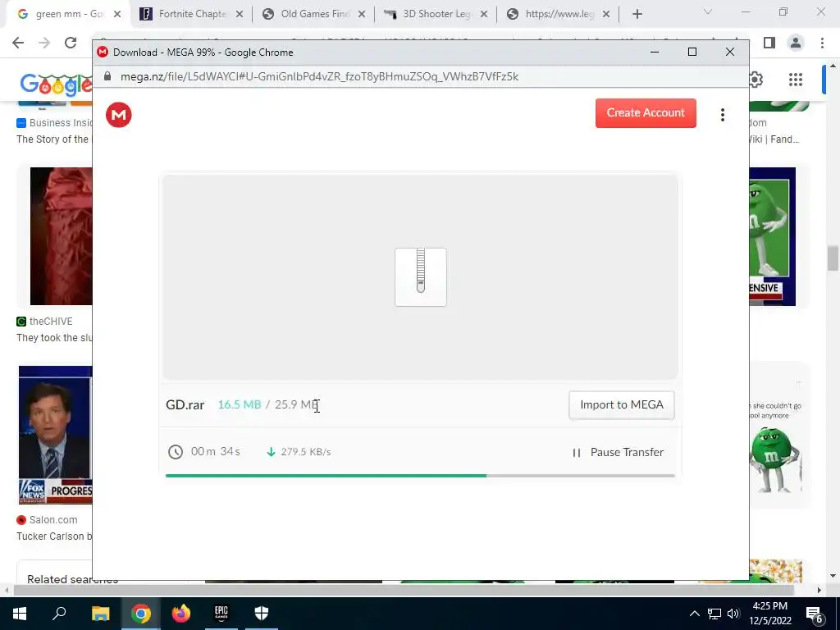The height and width of the screenshot is (630, 840).
Task: Click the remaining time 00m 34s
Action: (216, 452)
